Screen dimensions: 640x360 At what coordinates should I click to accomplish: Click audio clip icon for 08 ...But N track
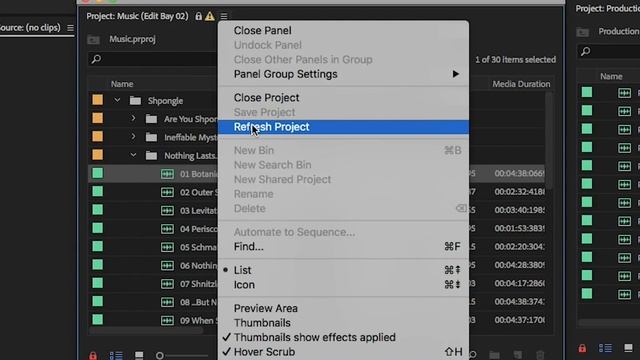click(x=167, y=302)
